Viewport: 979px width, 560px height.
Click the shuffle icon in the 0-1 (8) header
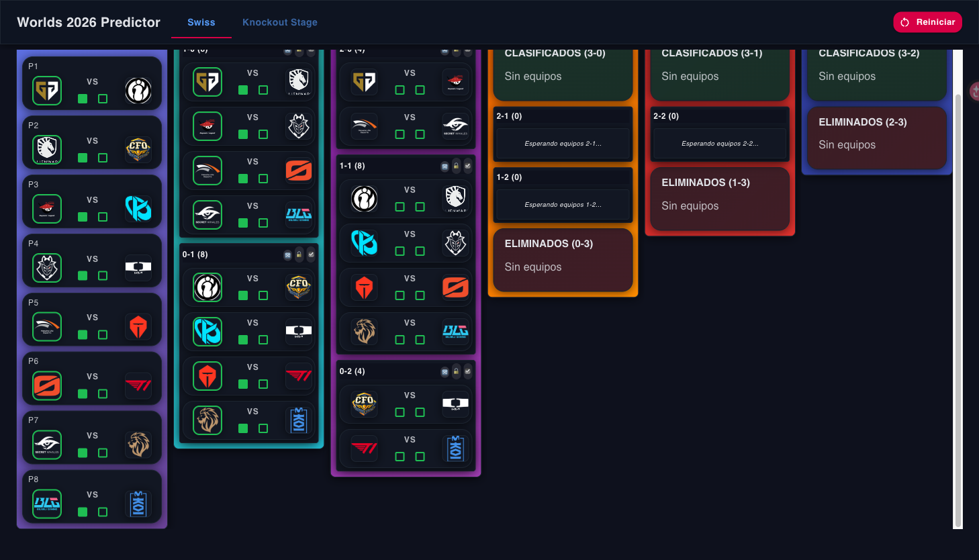[x=287, y=255]
